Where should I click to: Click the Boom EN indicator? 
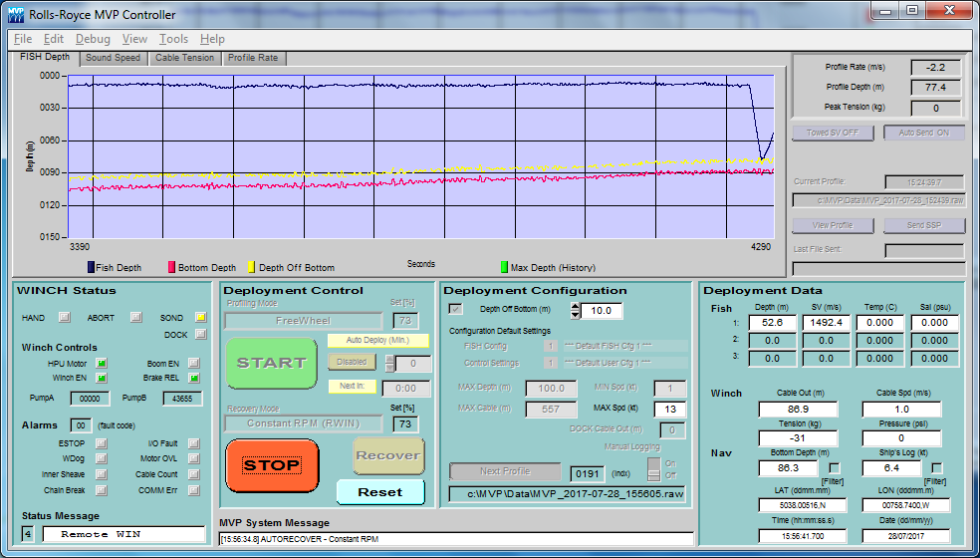[x=194, y=364]
